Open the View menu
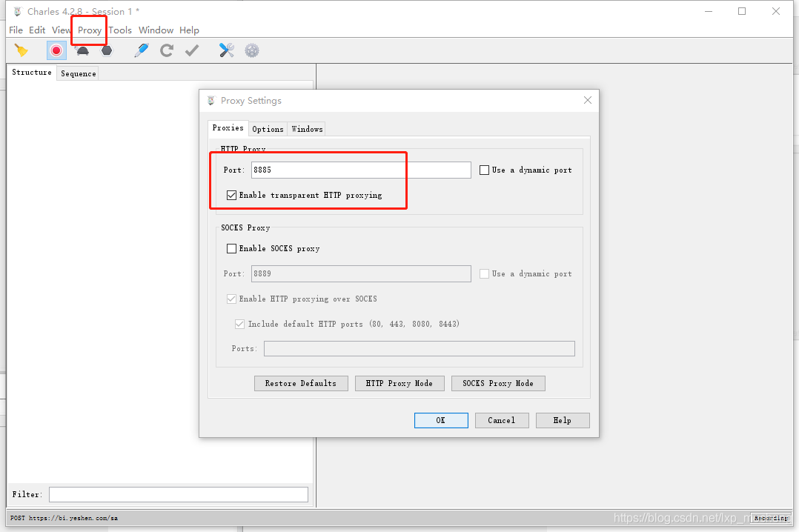 coord(61,30)
